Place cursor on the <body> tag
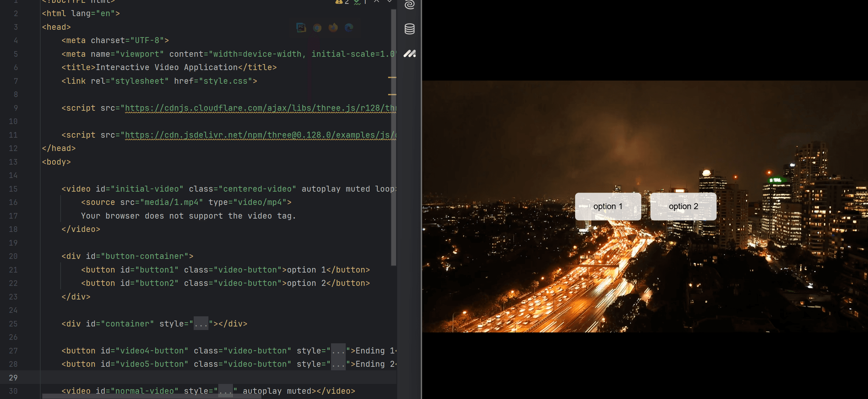868x399 pixels. (x=56, y=162)
